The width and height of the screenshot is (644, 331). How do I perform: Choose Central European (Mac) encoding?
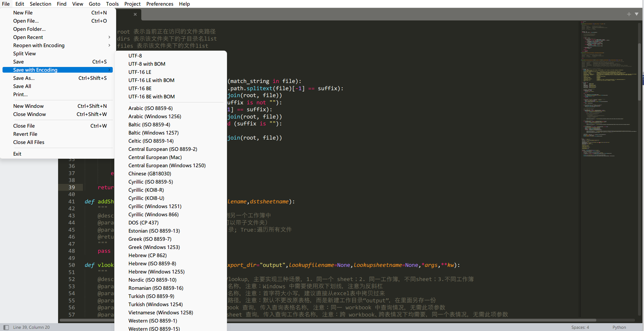point(170,157)
